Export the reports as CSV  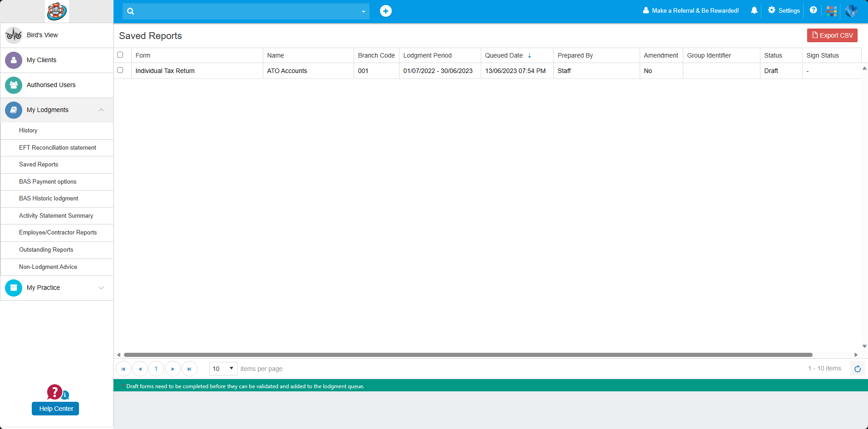(832, 35)
